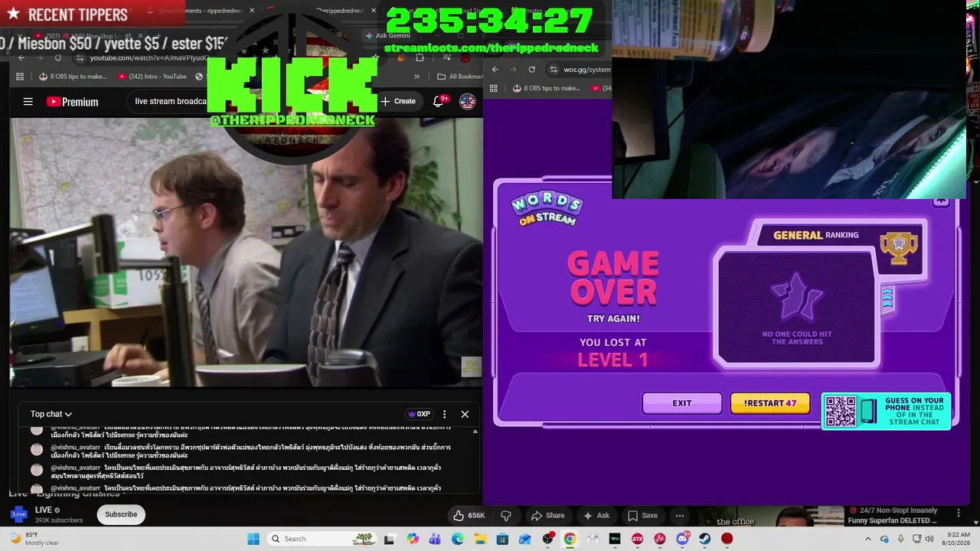Open the channel avatar next to LIVE

18,514
